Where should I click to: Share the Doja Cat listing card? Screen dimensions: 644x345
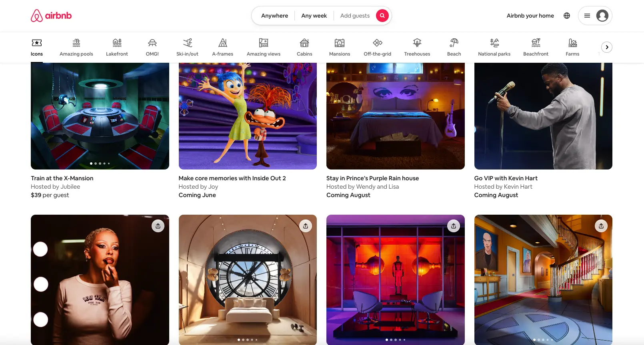pos(158,226)
